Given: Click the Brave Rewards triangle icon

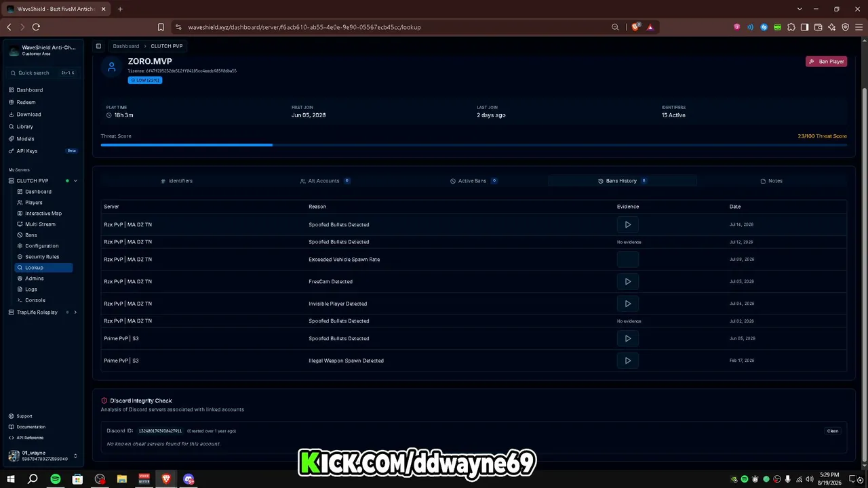Looking at the screenshot, I should (x=650, y=27).
